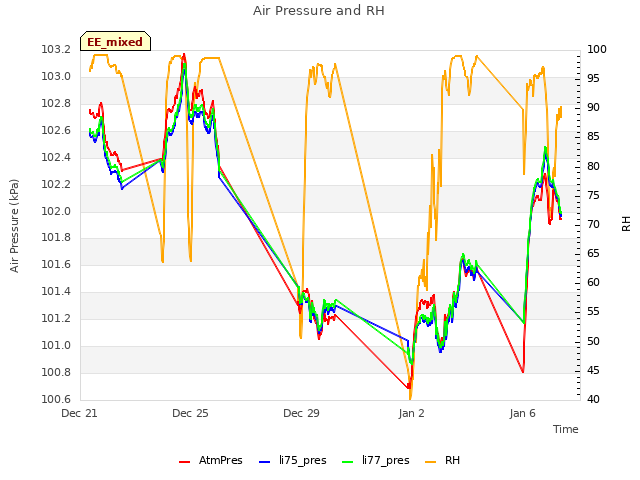Click the 103.0 pressure axis tick label

tap(56, 77)
